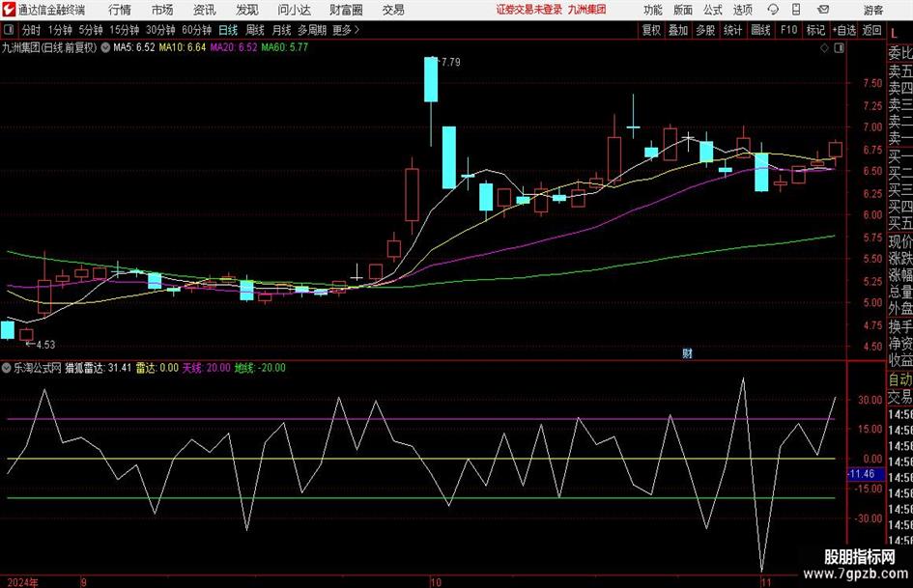This screenshot has width=913, height=588.
Task: Select the 日线 daily period tab
Action: [x=228, y=30]
